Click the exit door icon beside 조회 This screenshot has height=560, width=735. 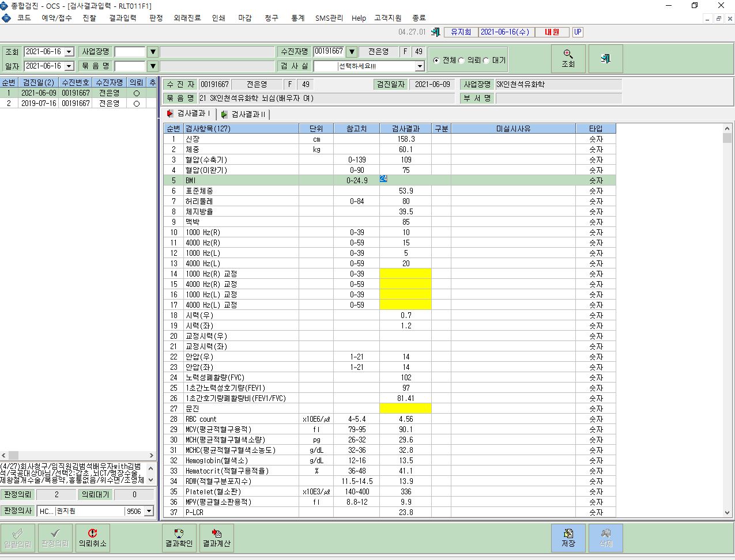pos(605,59)
